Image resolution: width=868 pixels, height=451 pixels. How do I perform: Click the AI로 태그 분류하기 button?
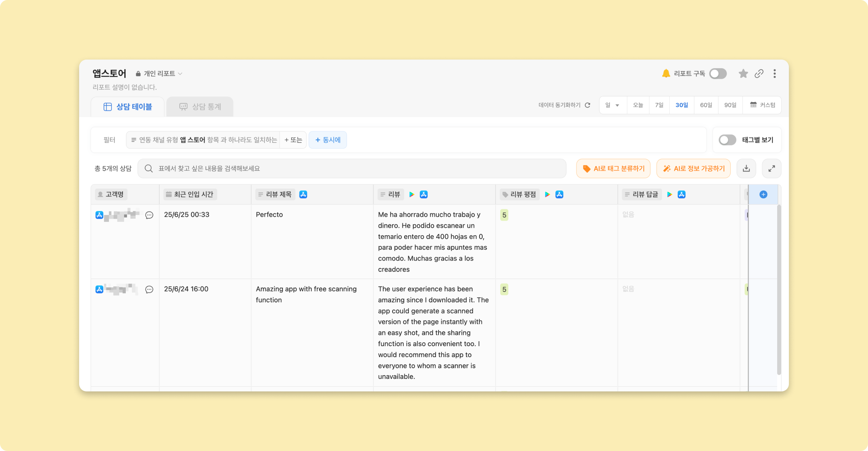(613, 169)
